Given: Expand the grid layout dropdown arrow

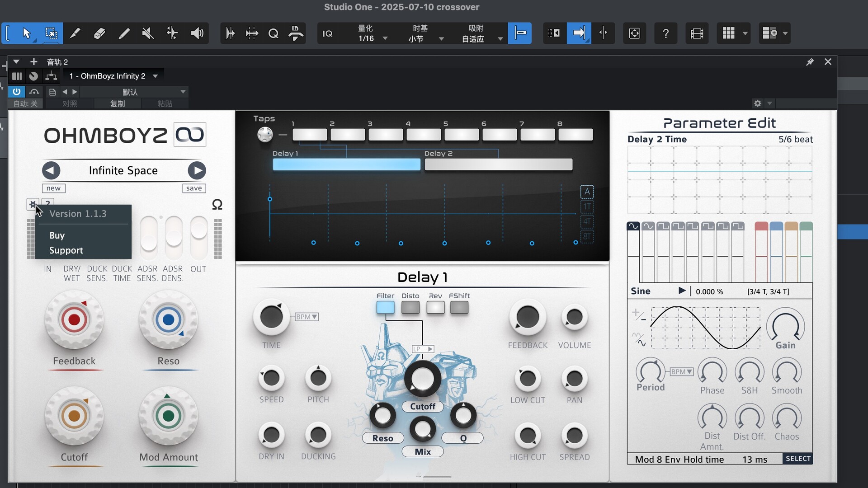Looking at the screenshot, I should (x=745, y=33).
